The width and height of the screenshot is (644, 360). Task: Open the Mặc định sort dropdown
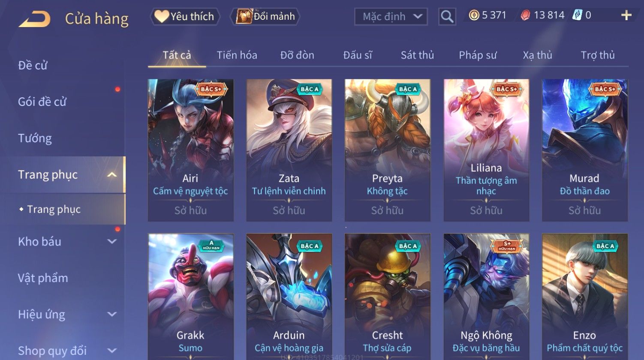point(391,17)
